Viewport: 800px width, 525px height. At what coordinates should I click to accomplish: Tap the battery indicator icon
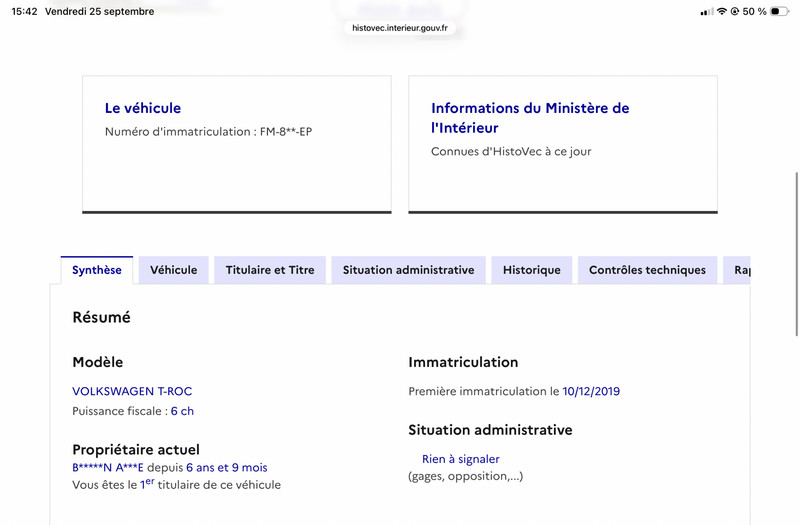click(780, 11)
